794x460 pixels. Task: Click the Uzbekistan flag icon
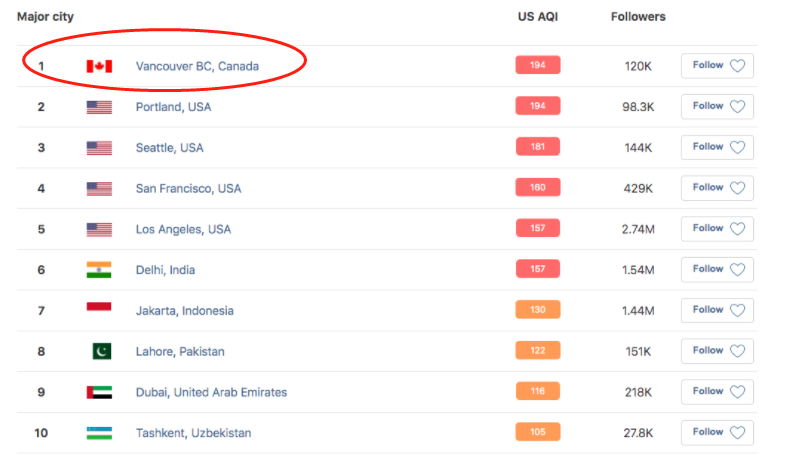click(x=98, y=433)
